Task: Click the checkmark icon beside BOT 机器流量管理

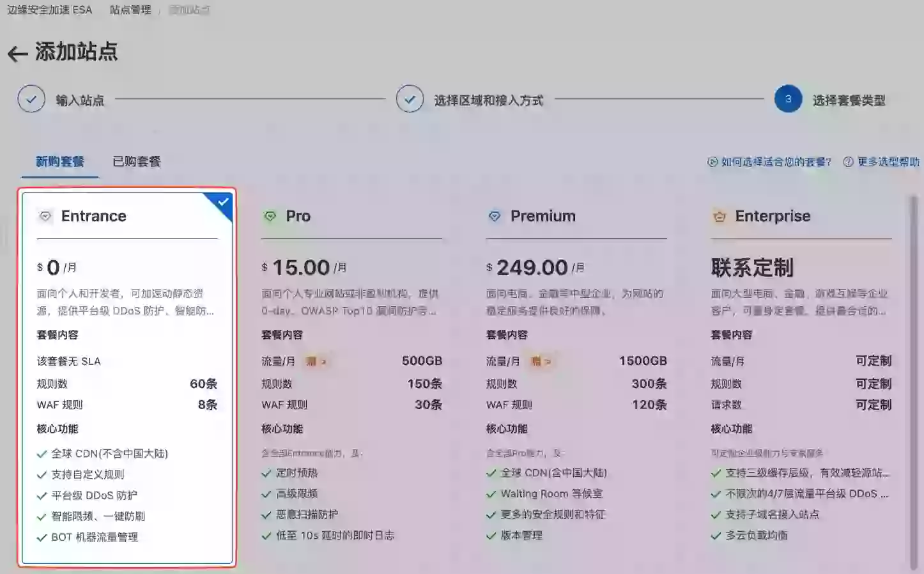Action: click(40, 537)
